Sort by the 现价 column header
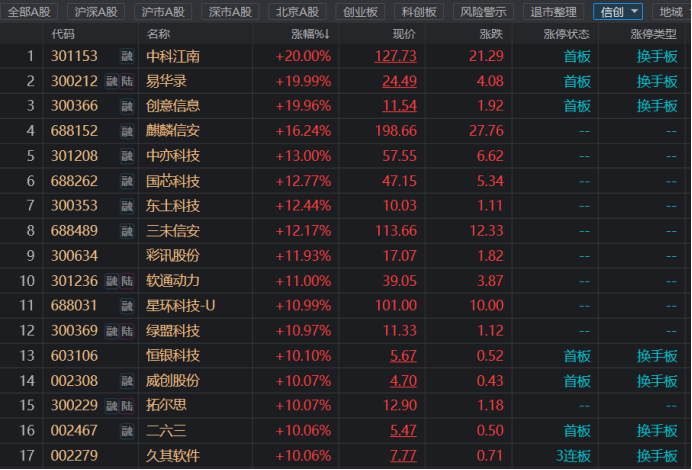This screenshot has height=470, width=692. [x=403, y=34]
